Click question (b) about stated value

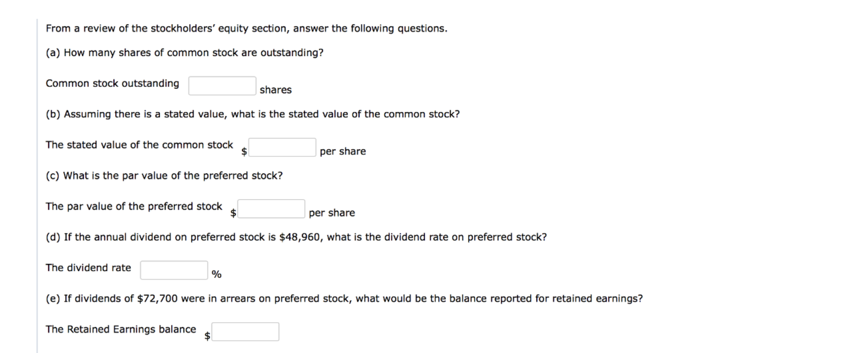point(252,114)
